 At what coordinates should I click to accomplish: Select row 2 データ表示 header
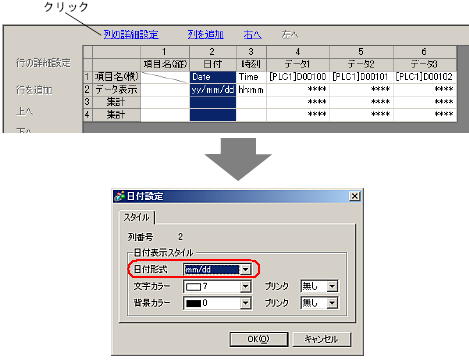pyautogui.click(x=116, y=90)
